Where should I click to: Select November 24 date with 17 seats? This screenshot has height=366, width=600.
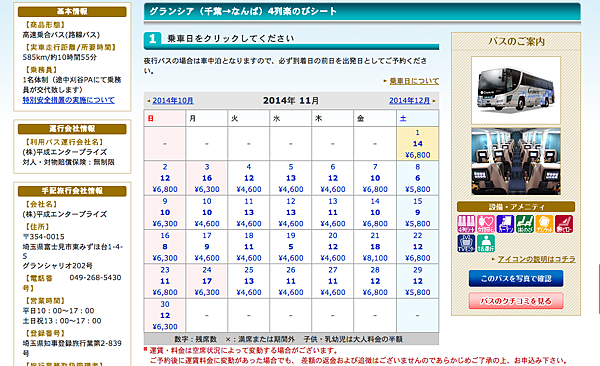point(207,281)
